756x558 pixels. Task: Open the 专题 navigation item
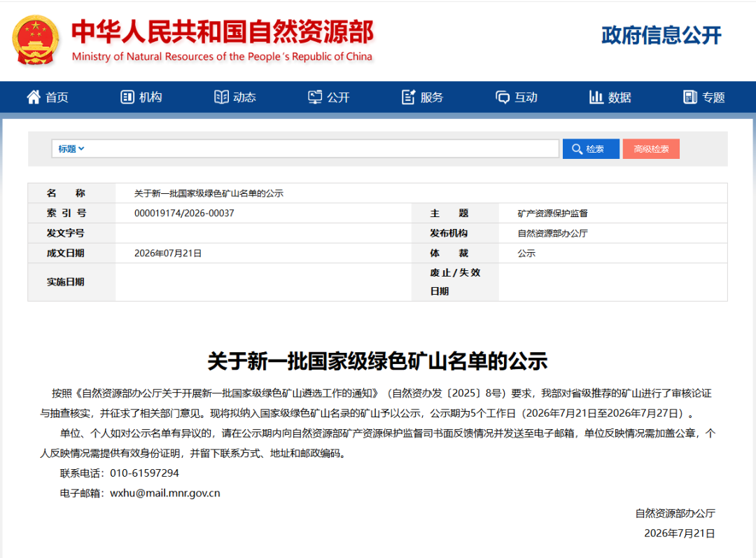click(704, 97)
